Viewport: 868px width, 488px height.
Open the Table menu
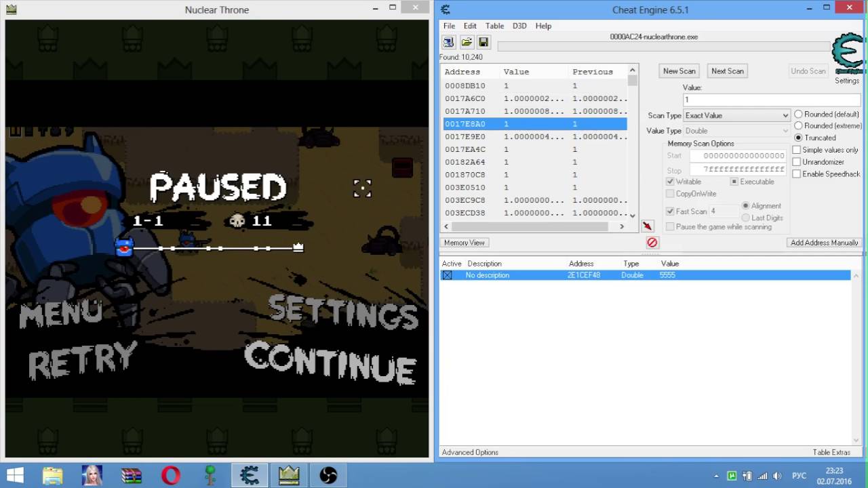coord(494,26)
